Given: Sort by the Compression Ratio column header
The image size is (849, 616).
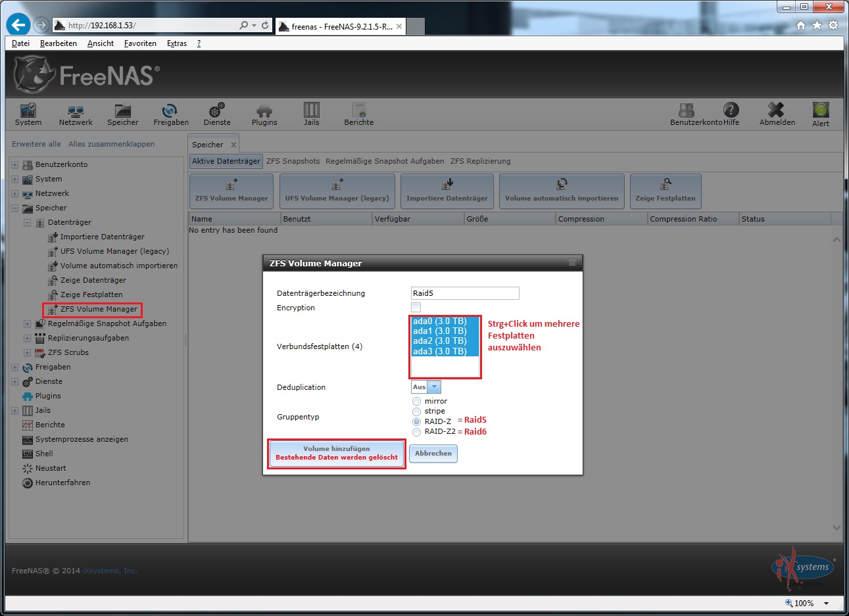Looking at the screenshot, I should tap(692, 219).
